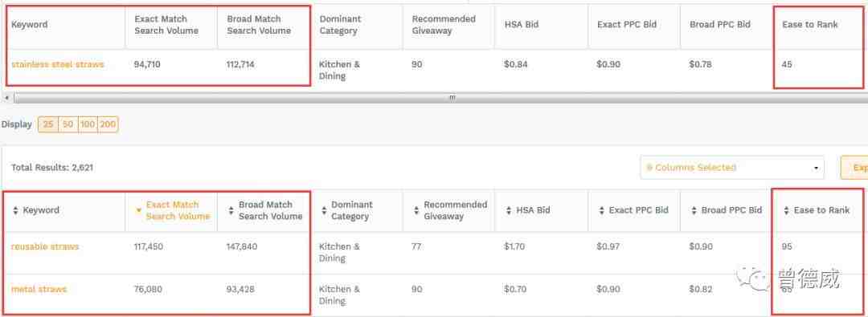
Task: Set display to 50 results
Action: click(68, 124)
